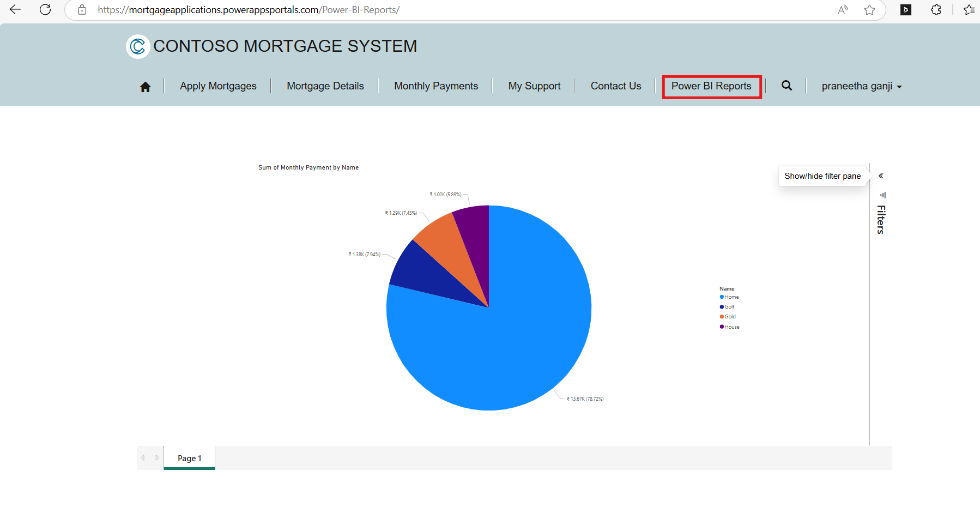Image resolution: width=980 pixels, height=513 pixels.
Task: Add page to favorites with star icon
Action: click(869, 10)
